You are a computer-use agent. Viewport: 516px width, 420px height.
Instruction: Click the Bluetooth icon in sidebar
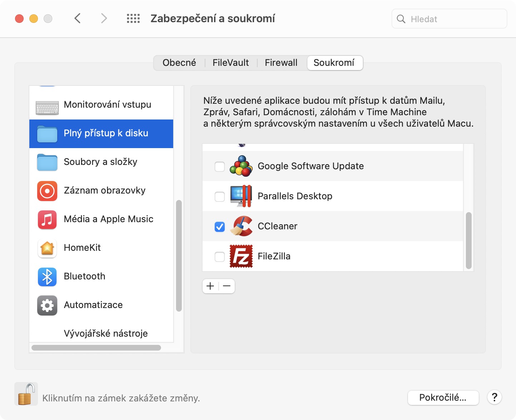[x=47, y=277]
